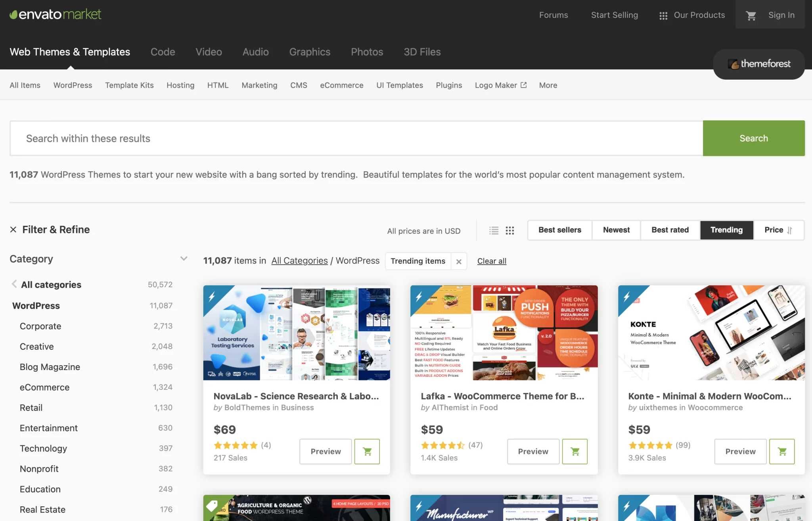
Task: Open the shopping cart icon in header
Action: click(751, 15)
